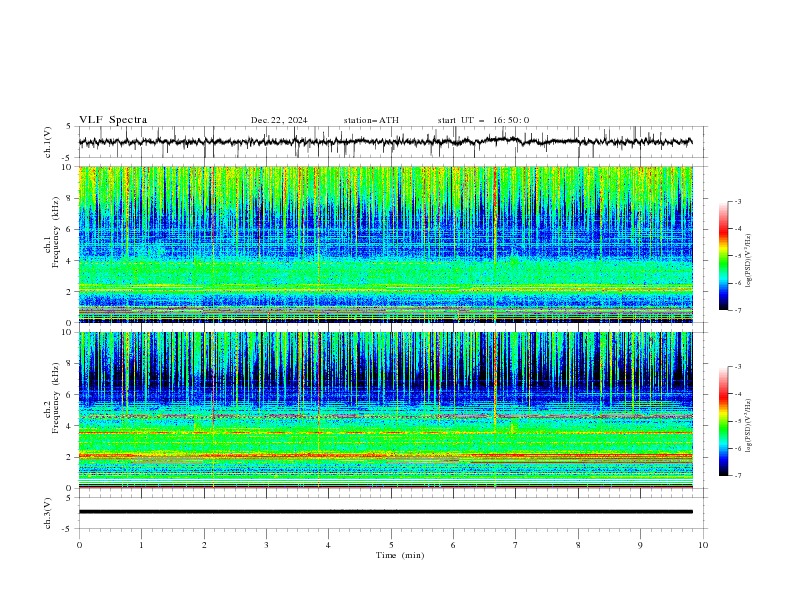Click time axis tick label '1'

pyautogui.click(x=141, y=545)
